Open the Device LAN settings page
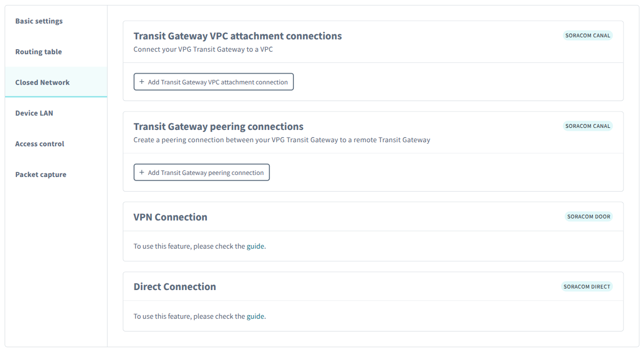 tap(34, 113)
